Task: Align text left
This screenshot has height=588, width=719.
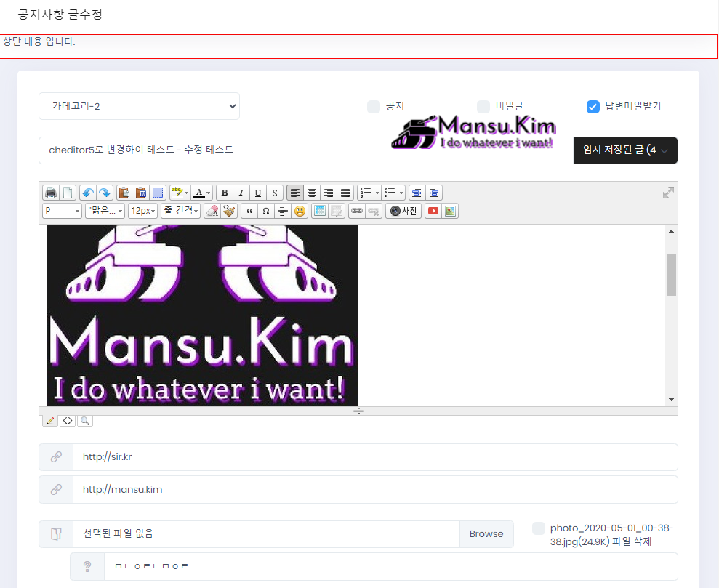Action: pyautogui.click(x=295, y=193)
